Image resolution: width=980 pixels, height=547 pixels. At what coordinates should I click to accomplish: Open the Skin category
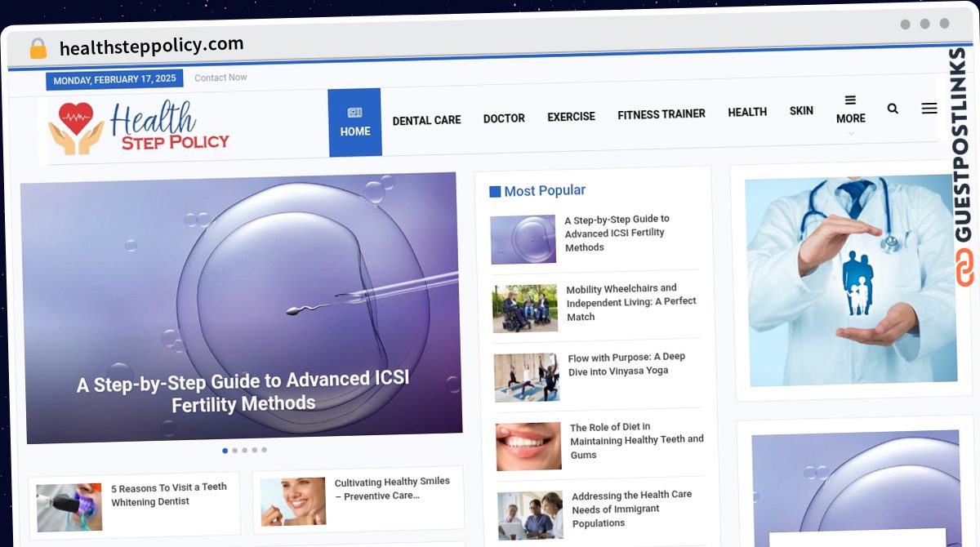pos(801,110)
